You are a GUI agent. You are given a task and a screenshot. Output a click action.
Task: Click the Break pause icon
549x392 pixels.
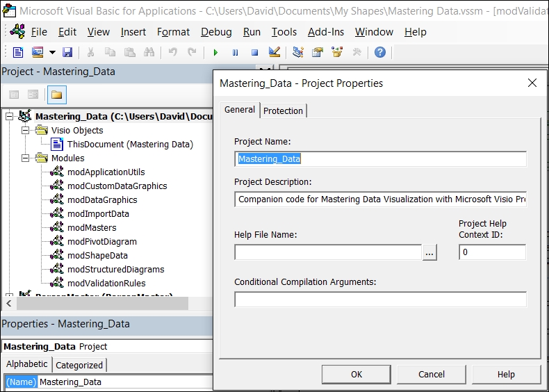pos(235,53)
